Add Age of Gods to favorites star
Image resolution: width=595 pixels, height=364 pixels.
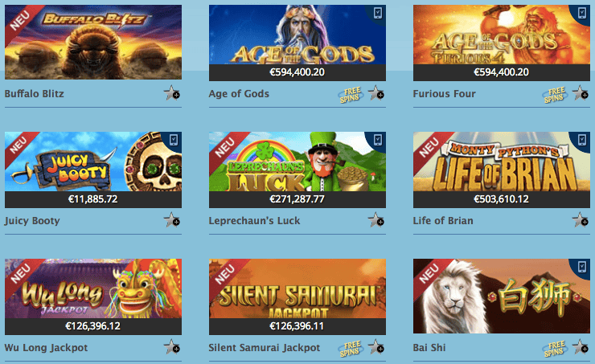tap(375, 93)
